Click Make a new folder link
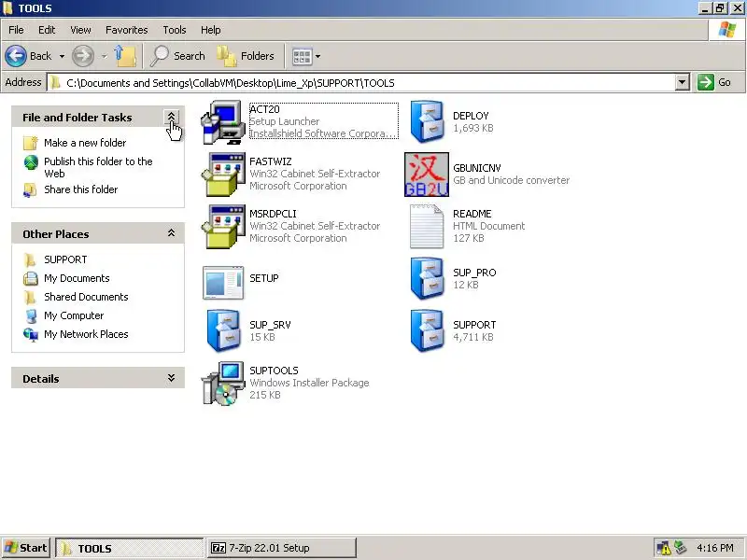747x560 pixels. pos(85,143)
